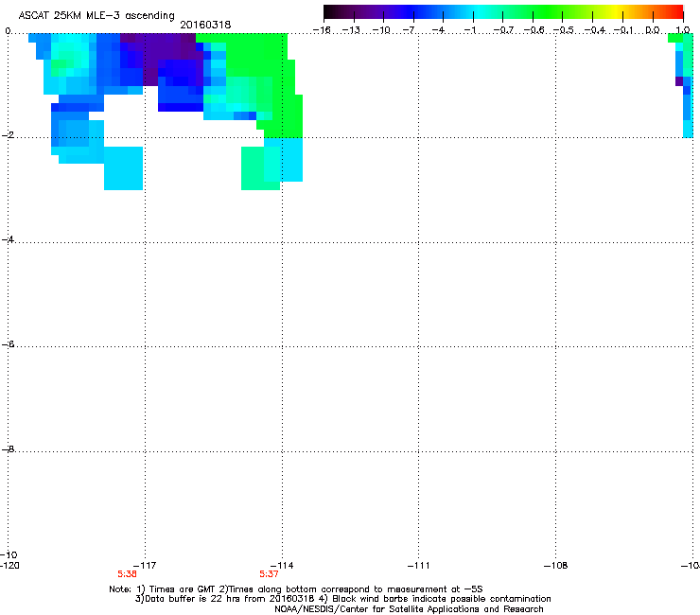
Task: Click the red 5:38 time label
Action: 128,574
